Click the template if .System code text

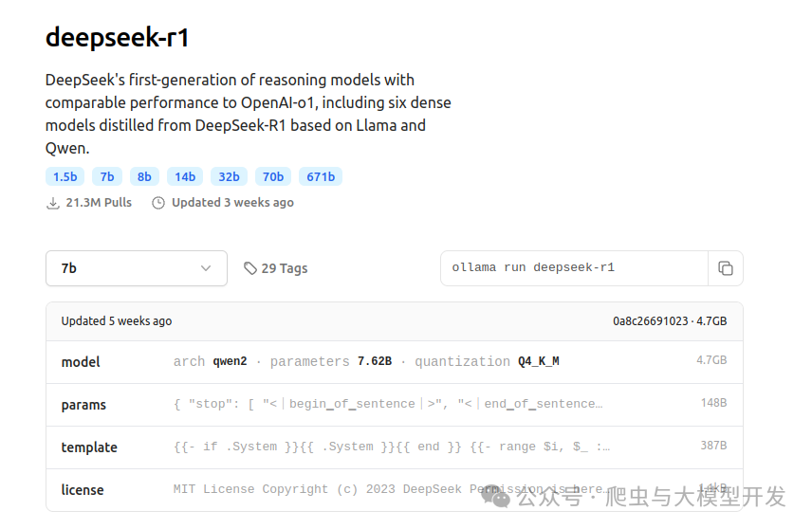click(x=392, y=447)
